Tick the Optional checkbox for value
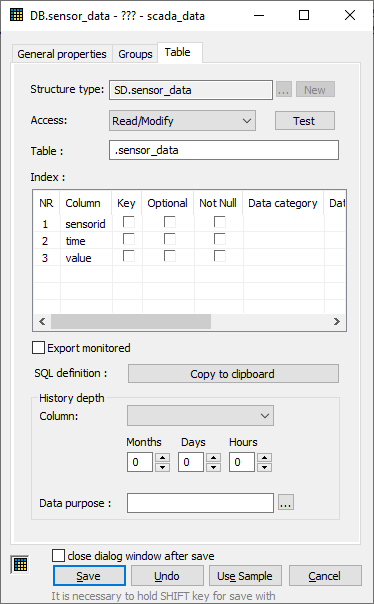Viewport: 374px width, 604px height. tap(169, 256)
